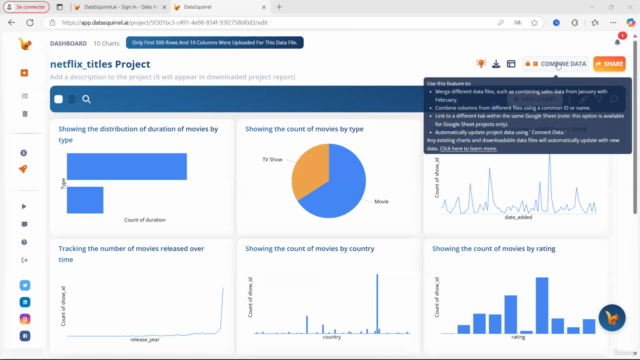640x360 pixels.
Task: Click the play tutorial icon in sidebar
Action: pyautogui.click(x=24, y=206)
